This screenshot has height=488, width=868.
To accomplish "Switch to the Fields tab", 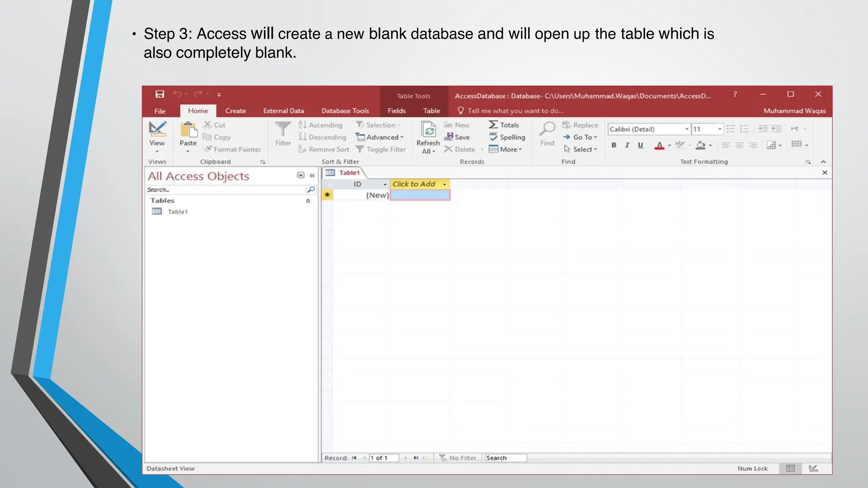I will (397, 111).
